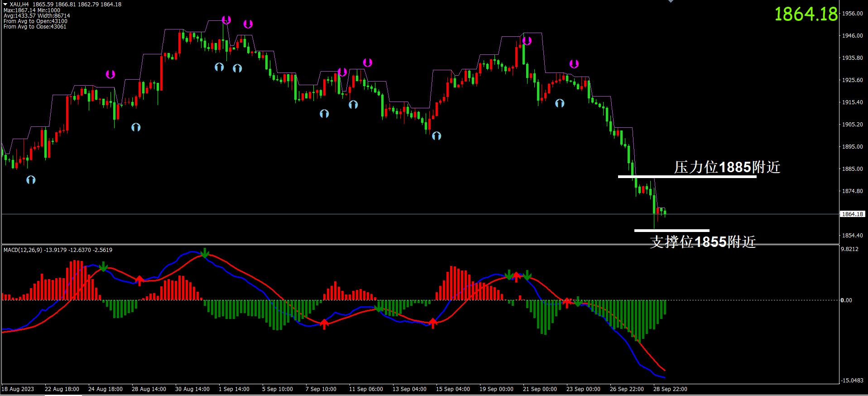This screenshot has height=396, width=868.
Task: Click the rightmost magenta down-arrow sell signal
Action: pos(574,64)
